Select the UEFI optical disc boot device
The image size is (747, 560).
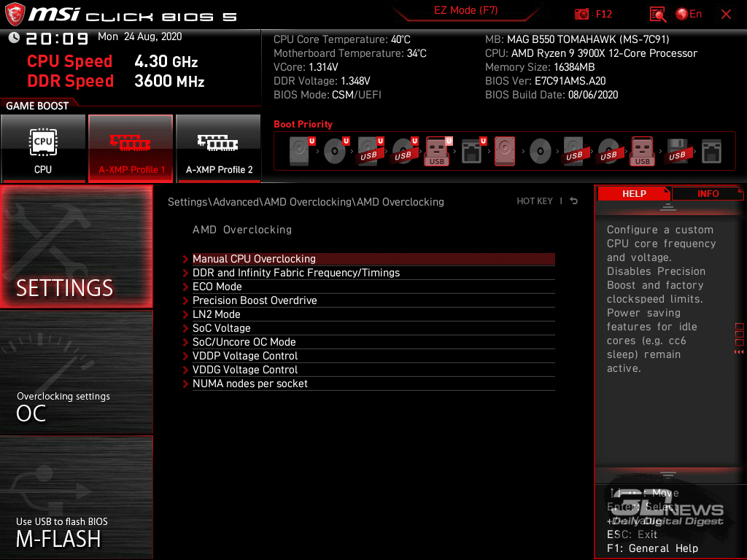coord(336,151)
